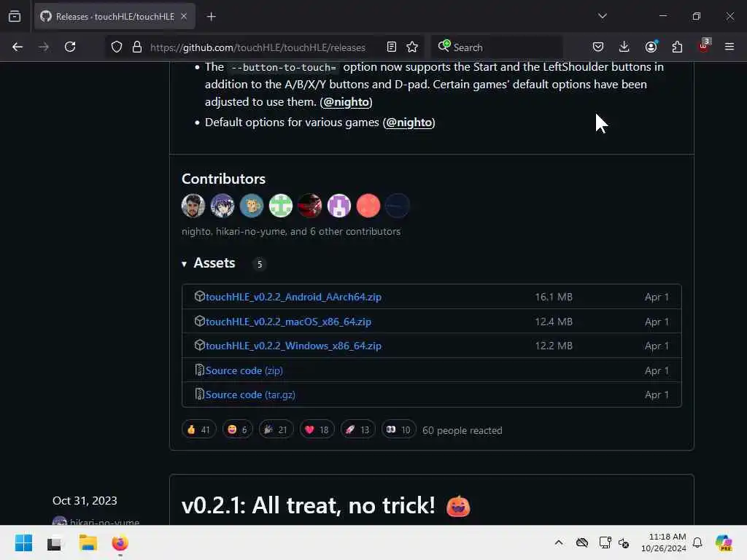Go back to the previous page
Image resolution: width=747 pixels, height=560 pixels.
[x=18, y=47]
